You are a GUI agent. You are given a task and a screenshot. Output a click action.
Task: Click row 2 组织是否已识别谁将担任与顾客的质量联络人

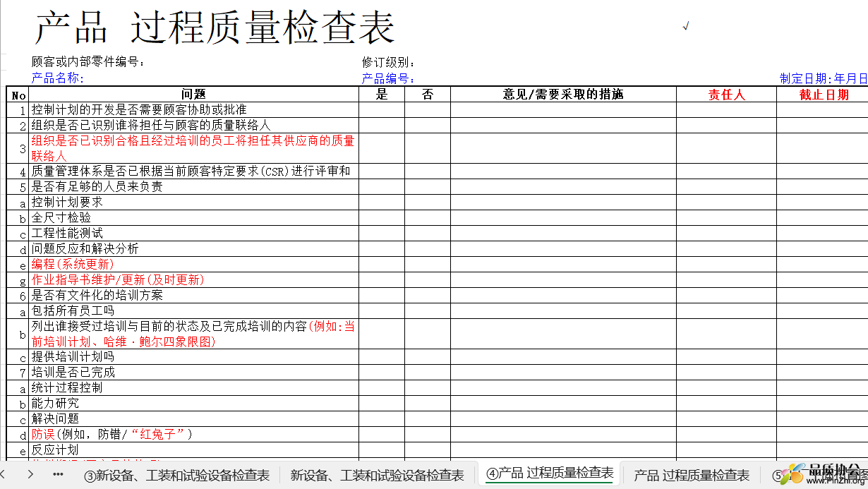point(194,126)
